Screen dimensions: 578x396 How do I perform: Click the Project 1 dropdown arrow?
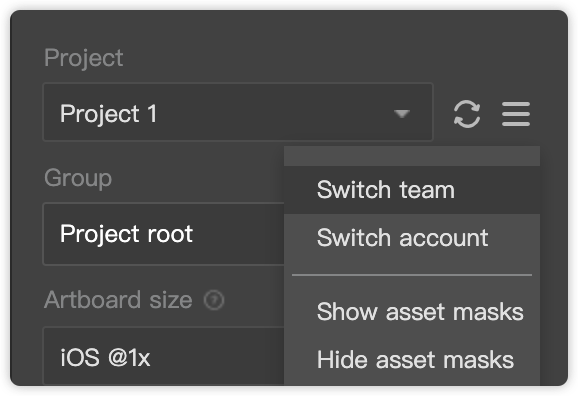(x=402, y=114)
